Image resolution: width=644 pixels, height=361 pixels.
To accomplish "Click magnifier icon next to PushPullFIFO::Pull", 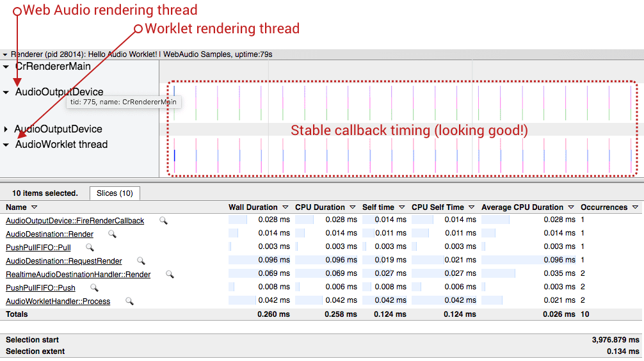I will 90,247.
